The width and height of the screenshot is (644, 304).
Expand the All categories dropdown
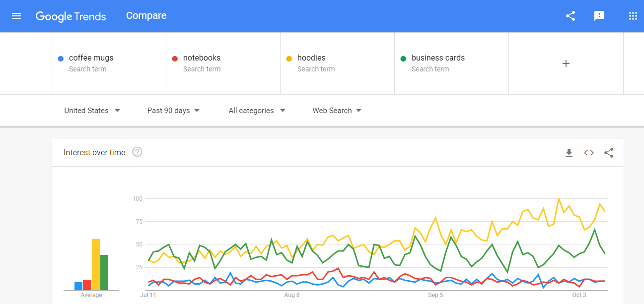[257, 111]
